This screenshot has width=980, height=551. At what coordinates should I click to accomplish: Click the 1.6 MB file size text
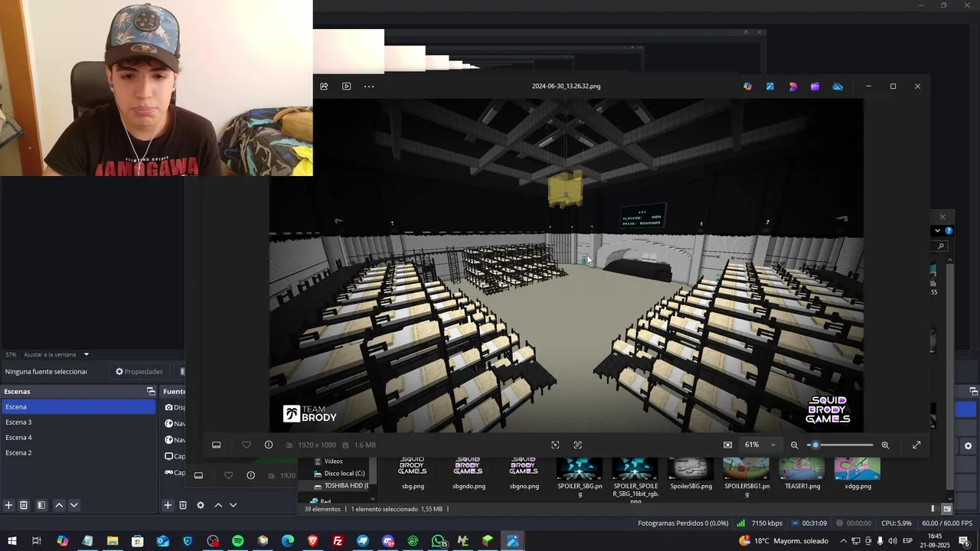pyautogui.click(x=365, y=445)
